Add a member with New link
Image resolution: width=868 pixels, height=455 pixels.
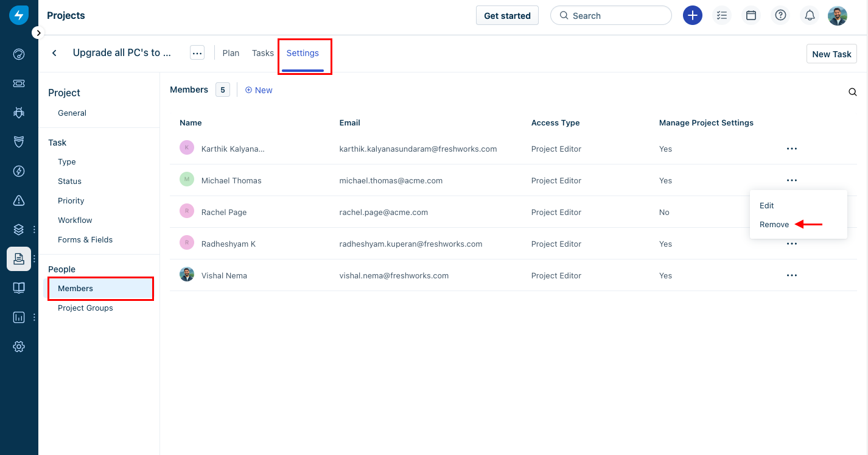(259, 90)
